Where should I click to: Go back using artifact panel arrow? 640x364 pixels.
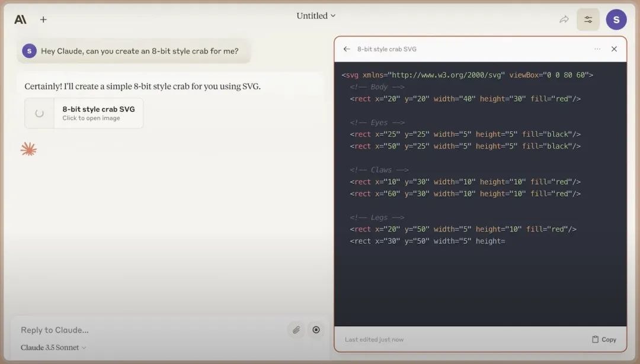(347, 49)
